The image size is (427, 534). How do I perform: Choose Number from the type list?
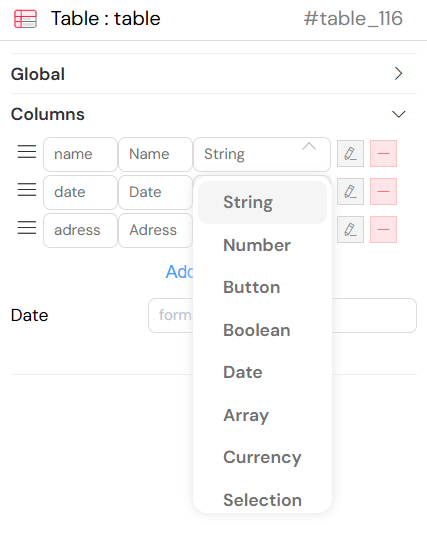[262, 245]
